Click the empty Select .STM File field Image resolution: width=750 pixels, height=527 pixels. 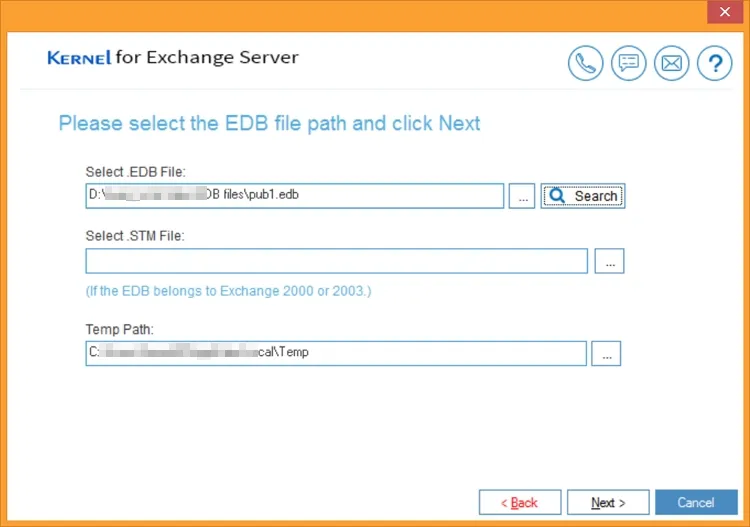(x=337, y=261)
